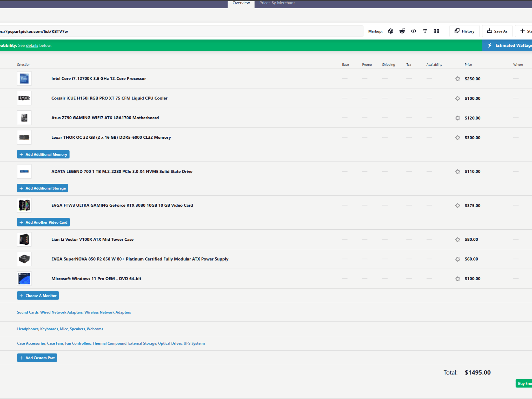Open gear settings for Lexar THOR memory price

tap(457, 137)
